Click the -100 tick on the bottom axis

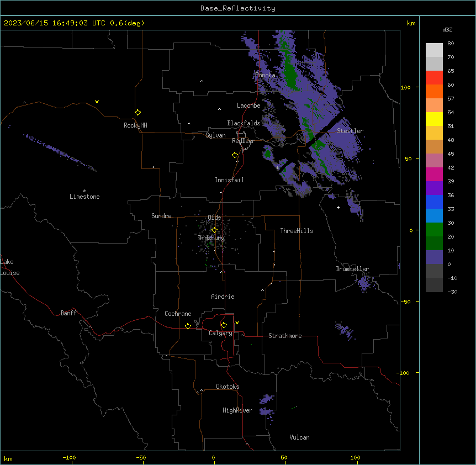tap(70, 457)
